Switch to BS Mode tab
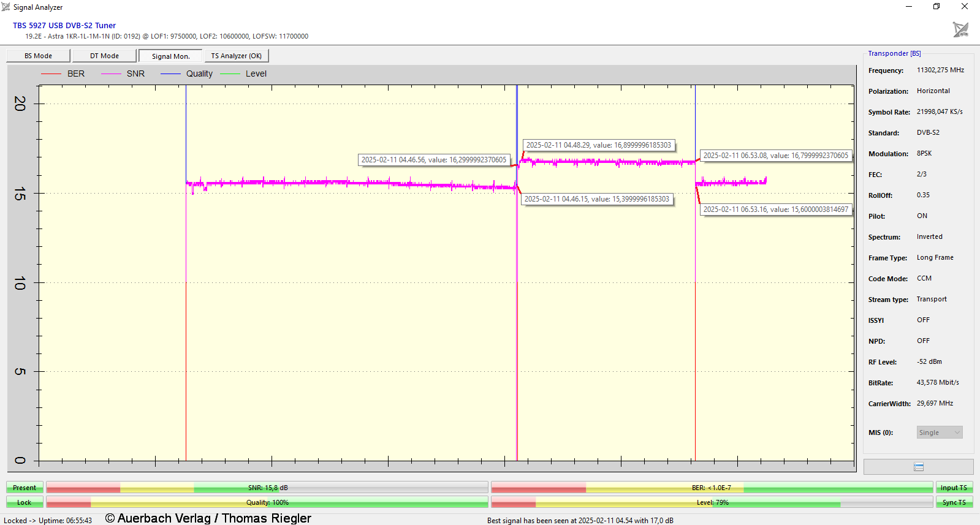The height and width of the screenshot is (525, 980). (x=38, y=56)
